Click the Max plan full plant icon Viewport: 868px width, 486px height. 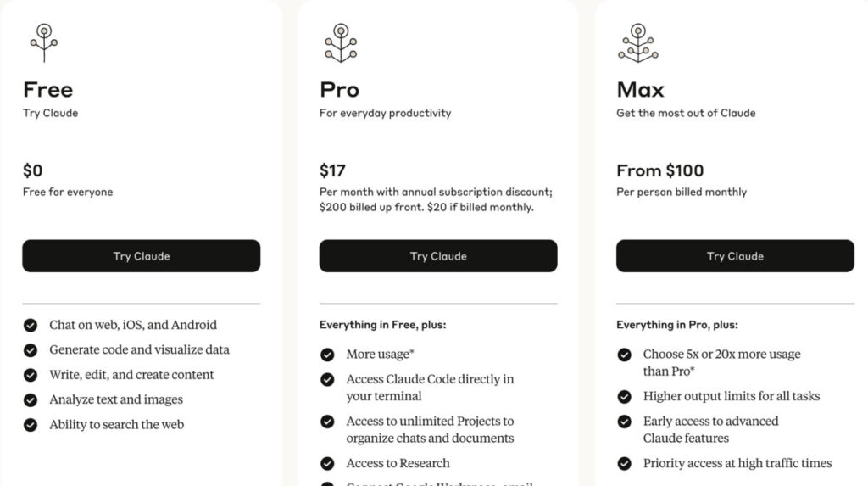(x=638, y=42)
